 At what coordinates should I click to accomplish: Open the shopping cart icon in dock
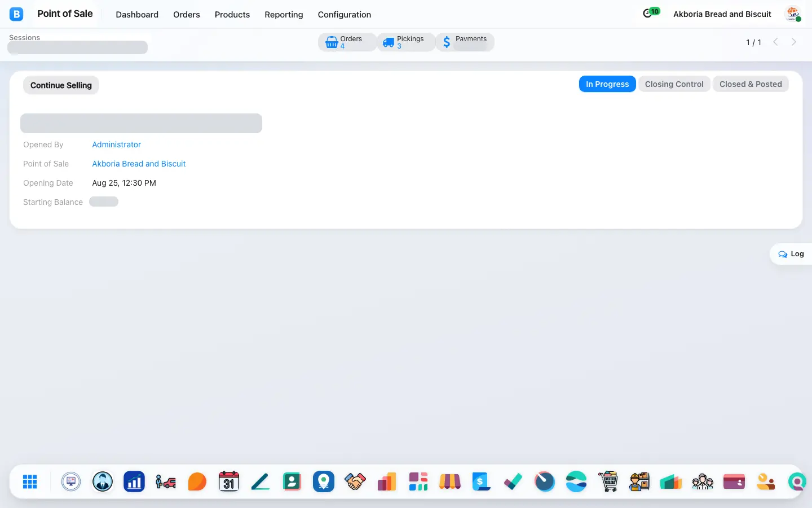[608, 481]
